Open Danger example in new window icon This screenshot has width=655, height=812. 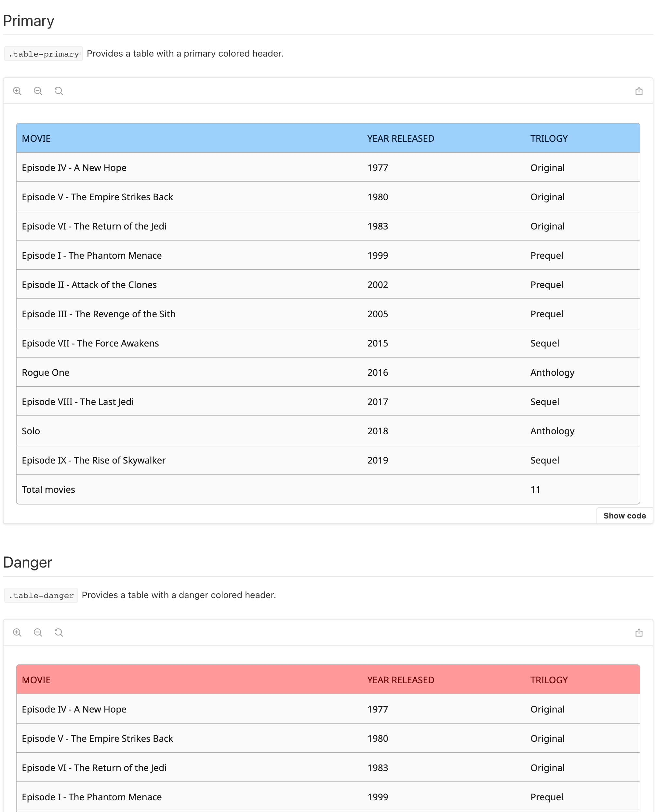[638, 633]
